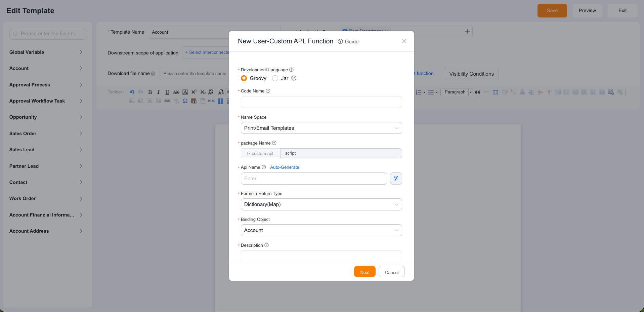Click the insert table icon

pos(496,92)
